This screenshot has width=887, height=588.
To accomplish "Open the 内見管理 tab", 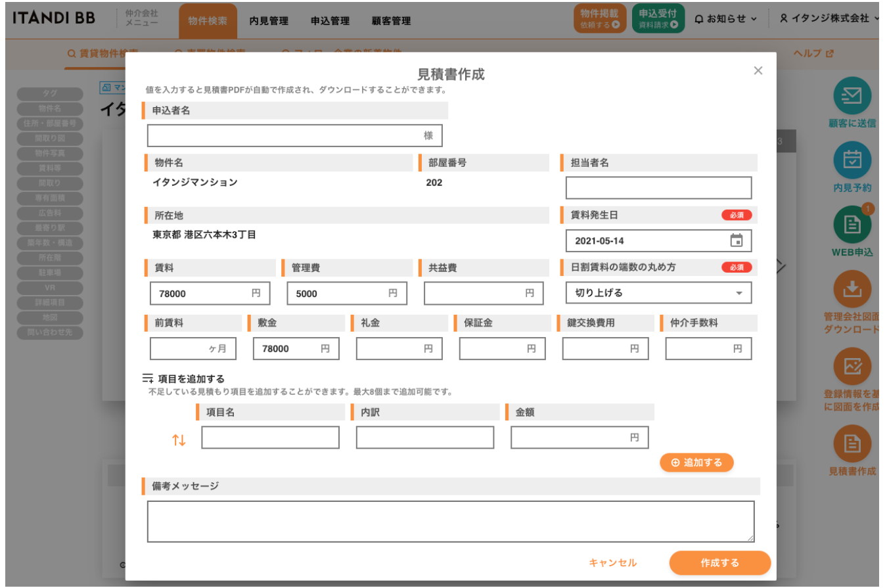I will pyautogui.click(x=269, y=21).
